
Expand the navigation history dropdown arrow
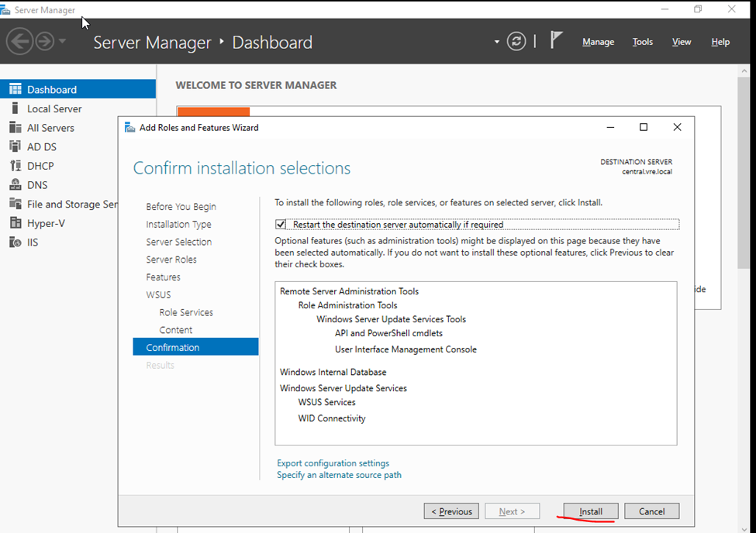pos(63,42)
